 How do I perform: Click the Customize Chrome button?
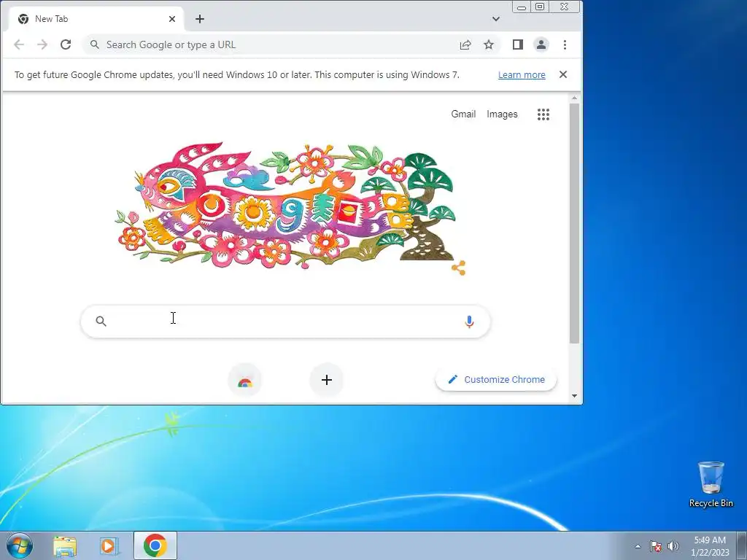tap(496, 379)
